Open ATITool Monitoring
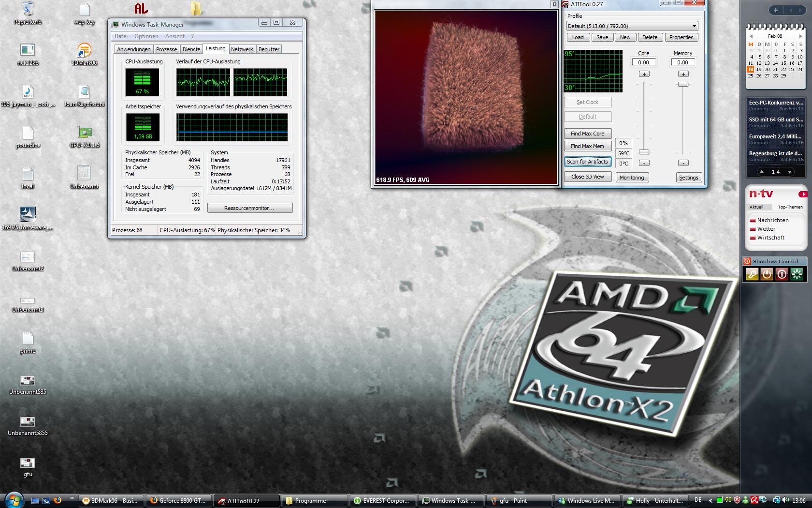The image size is (812, 508). pos(632,178)
